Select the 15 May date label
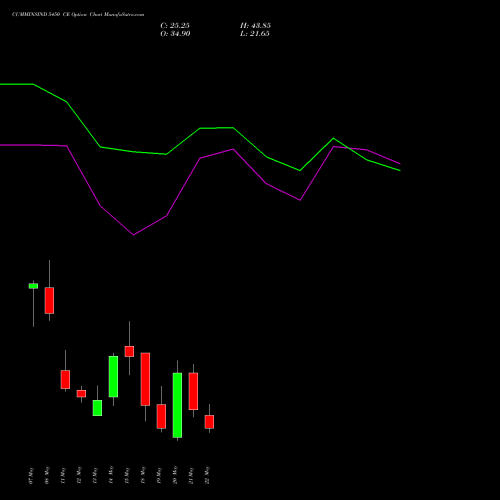The image size is (500, 500). (x=127, y=476)
